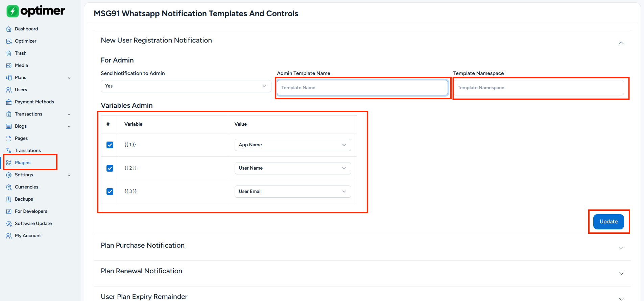The width and height of the screenshot is (644, 301).
Task: Select Currencies in the sidebar
Action: (26, 187)
